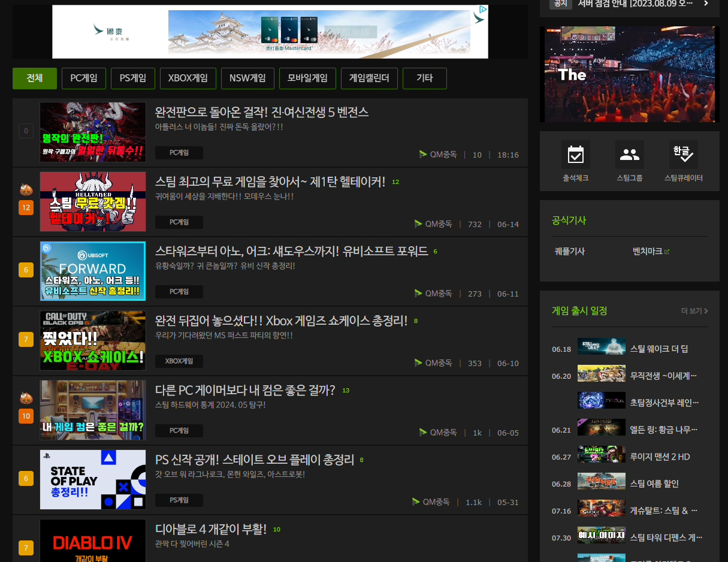Click vote count 6 badge on State of Play post

click(x=26, y=479)
